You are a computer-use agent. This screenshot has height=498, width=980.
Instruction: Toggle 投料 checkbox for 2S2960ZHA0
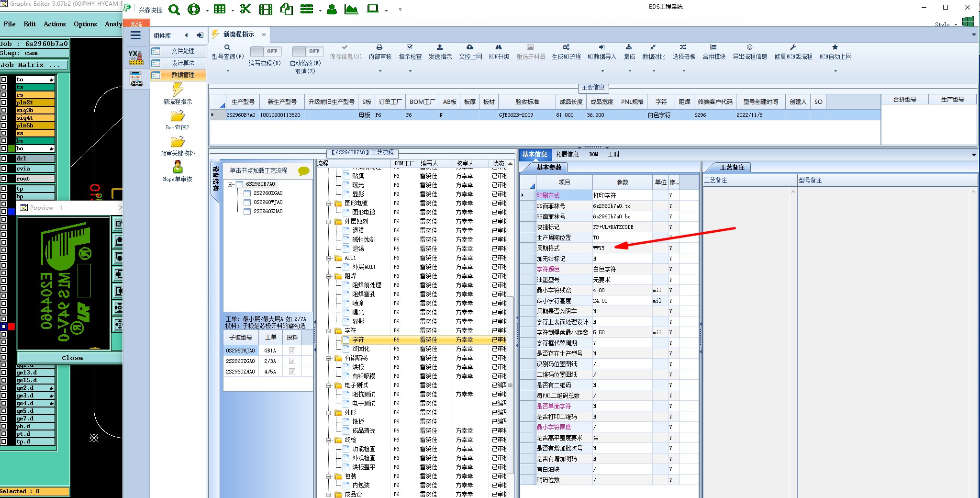pyautogui.click(x=292, y=372)
